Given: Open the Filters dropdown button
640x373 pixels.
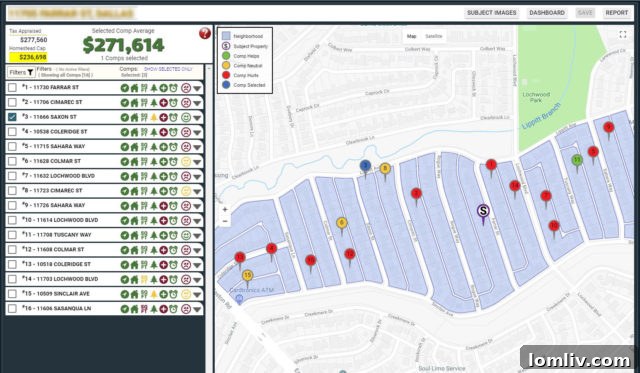Looking at the screenshot, I should (21, 72).
